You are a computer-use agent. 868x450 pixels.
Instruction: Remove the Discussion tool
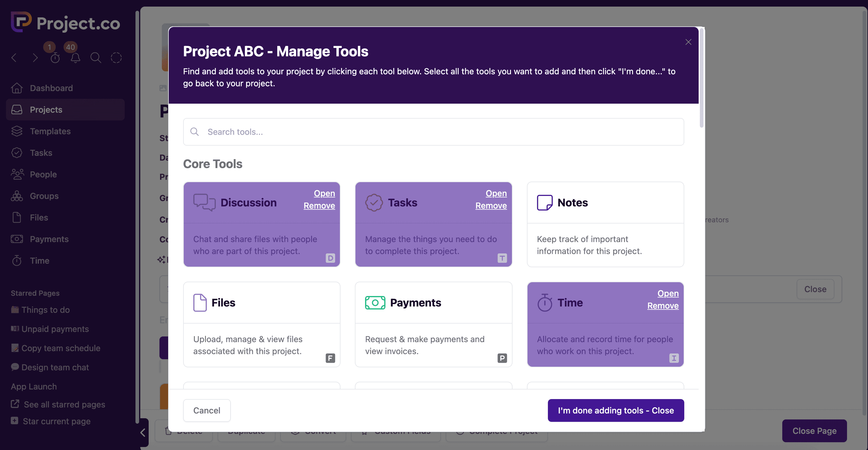pyautogui.click(x=319, y=206)
